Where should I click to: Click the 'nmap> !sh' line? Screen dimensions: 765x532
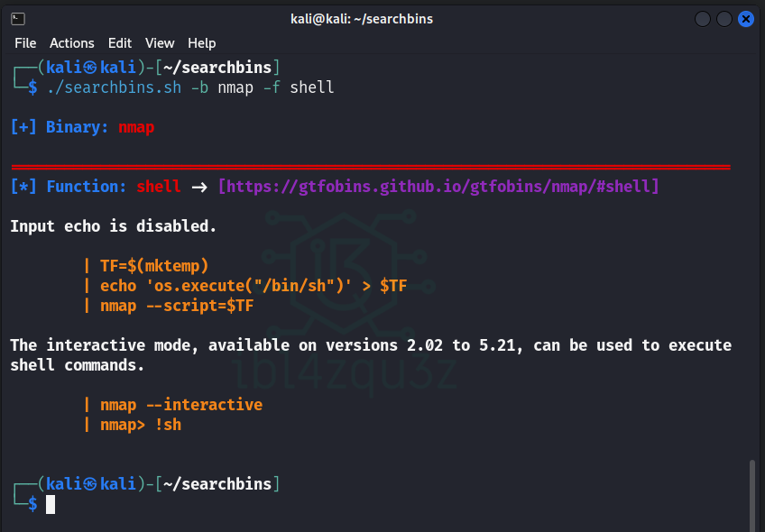click(141, 424)
